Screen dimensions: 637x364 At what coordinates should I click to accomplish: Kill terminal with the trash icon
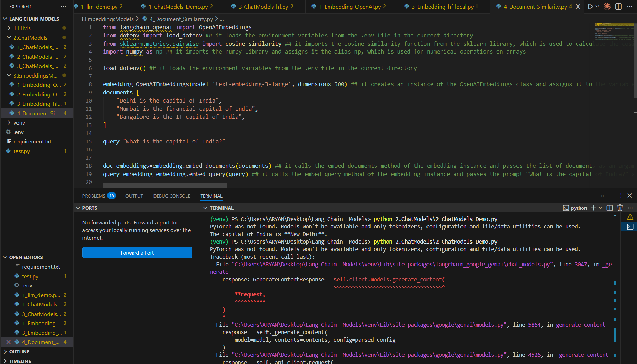pos(620,208)
